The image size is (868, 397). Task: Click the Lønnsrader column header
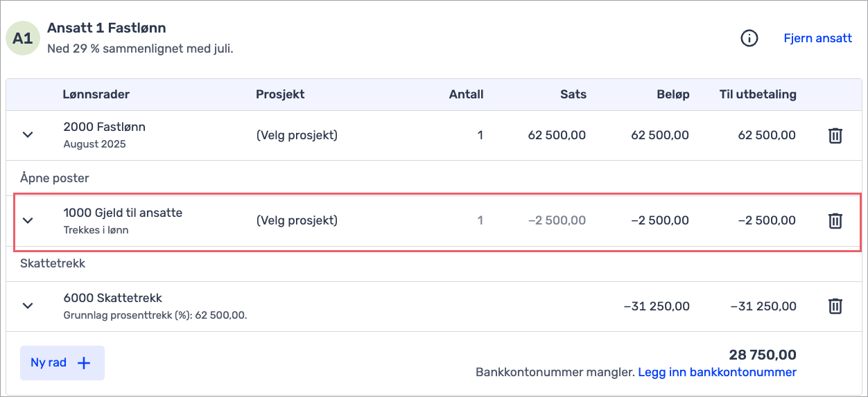point(96,94)
